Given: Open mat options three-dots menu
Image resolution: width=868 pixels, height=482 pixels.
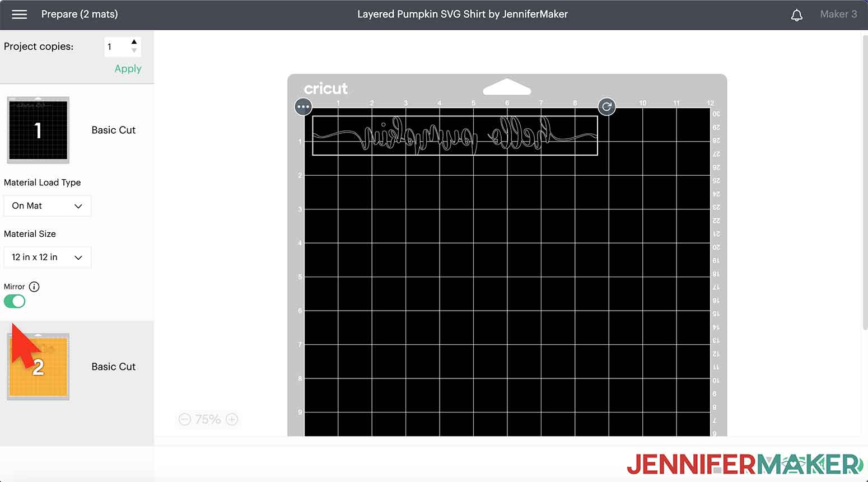Looking at the screenshot, I should tap(303, 106).
